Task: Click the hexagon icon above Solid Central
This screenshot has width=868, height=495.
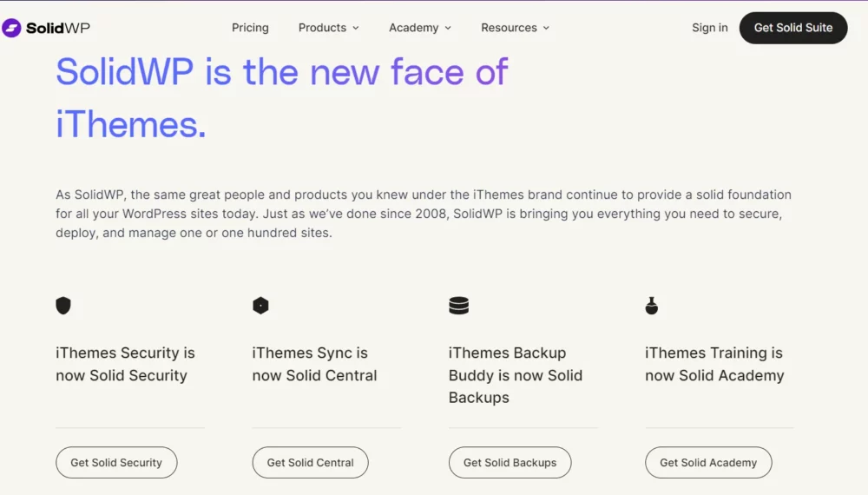Action: coord(260,305)
